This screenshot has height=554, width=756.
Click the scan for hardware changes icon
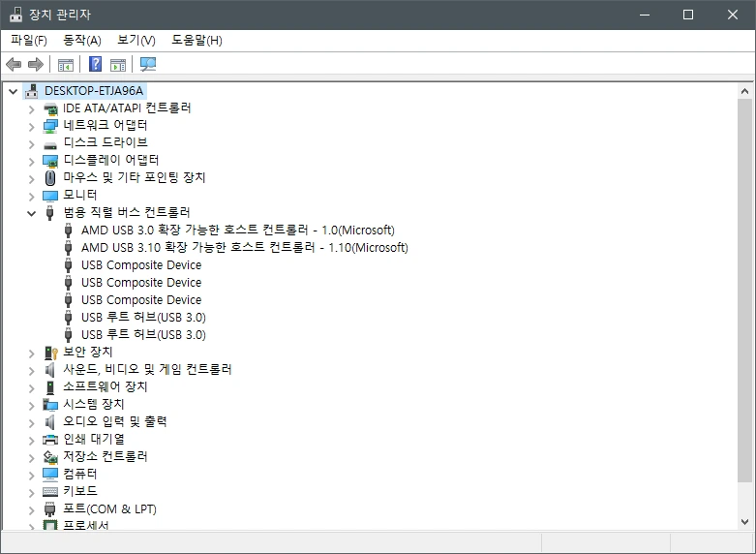coord(148,64)
